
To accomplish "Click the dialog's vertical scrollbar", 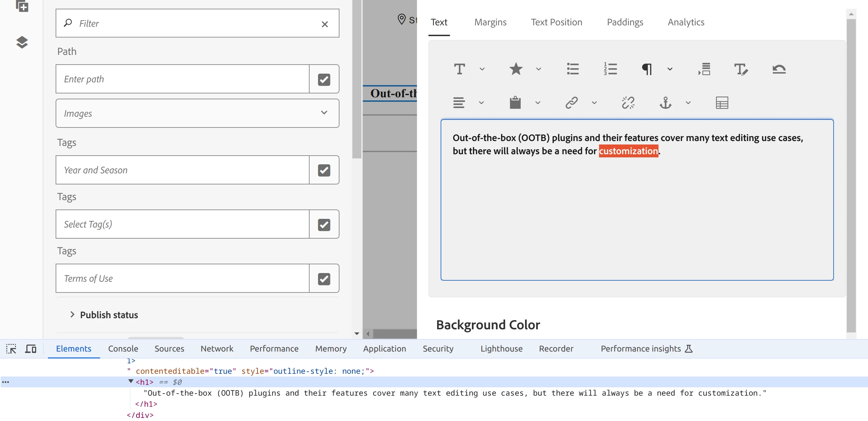I will (x=851, y=174).
